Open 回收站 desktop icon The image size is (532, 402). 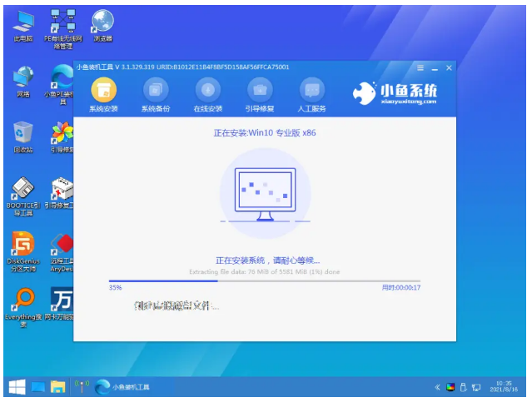point(23,137)
